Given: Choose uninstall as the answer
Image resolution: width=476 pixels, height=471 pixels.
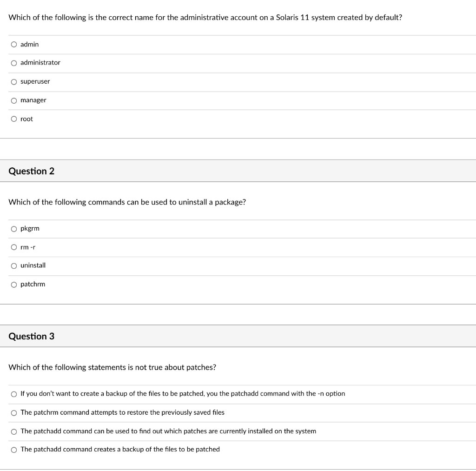Looking at the screenshot, I should [x=14, y=265].
